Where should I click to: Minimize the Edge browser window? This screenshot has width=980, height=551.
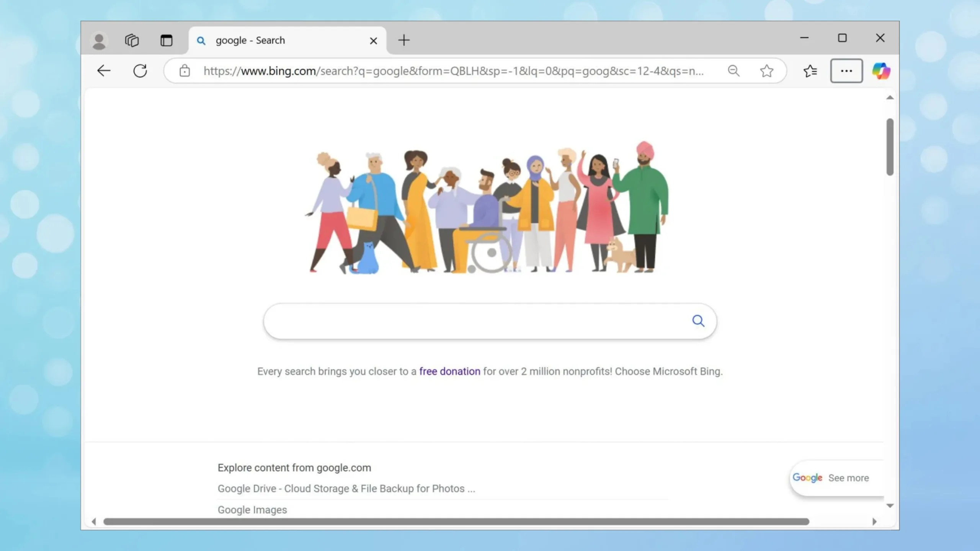coord(804,38)
